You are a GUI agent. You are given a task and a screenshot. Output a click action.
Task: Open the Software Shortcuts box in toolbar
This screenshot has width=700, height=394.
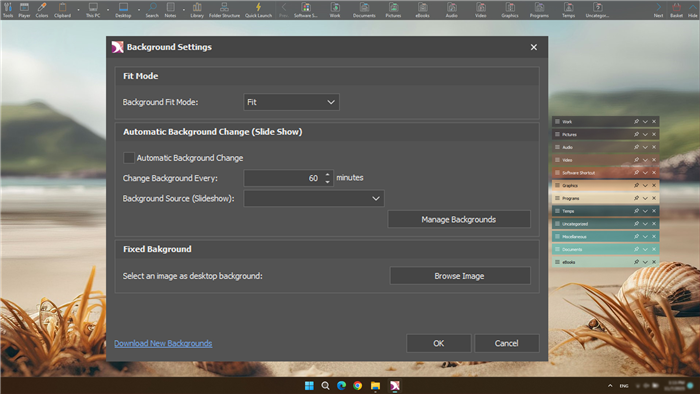pyautogui.click(x=306, y=10)
